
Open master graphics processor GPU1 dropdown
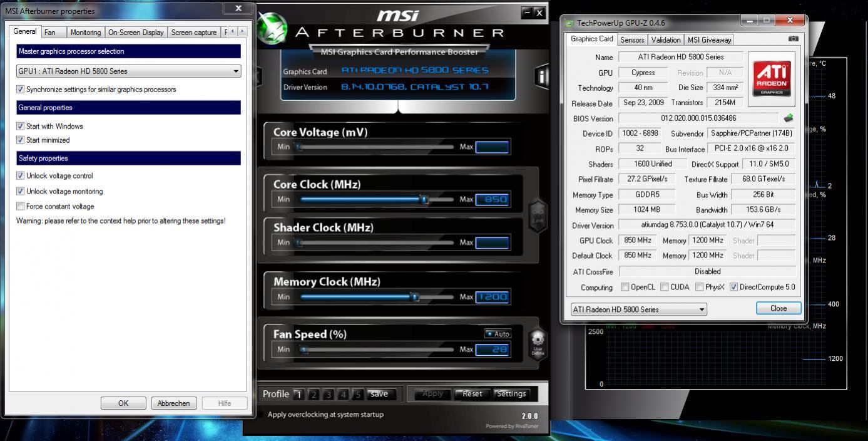click(128, 71)
